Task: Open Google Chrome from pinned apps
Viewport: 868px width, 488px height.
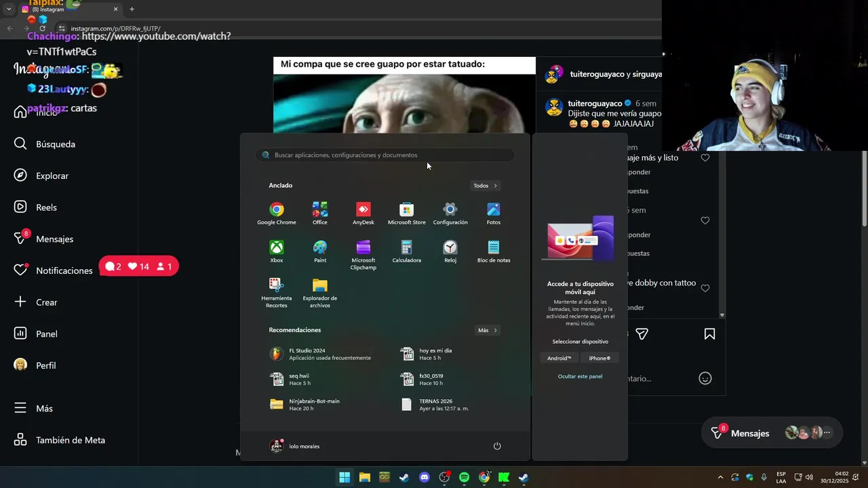Action: click(x=277, y=213)
